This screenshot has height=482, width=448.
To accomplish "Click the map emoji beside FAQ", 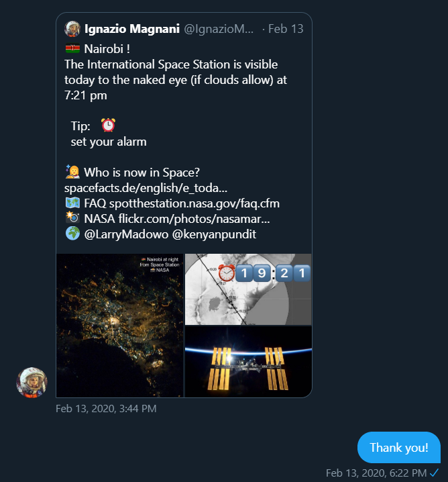I will [72, 203].
